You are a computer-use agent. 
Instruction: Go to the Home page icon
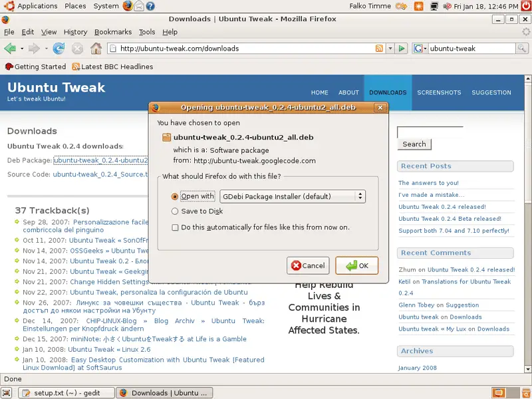tap(96, 49)
